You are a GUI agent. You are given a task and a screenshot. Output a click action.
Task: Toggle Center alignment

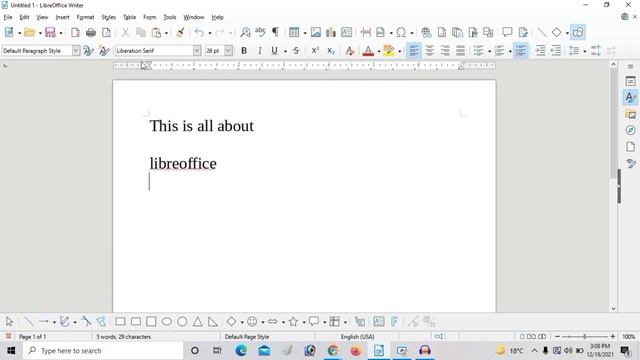[x=429, y=51]
